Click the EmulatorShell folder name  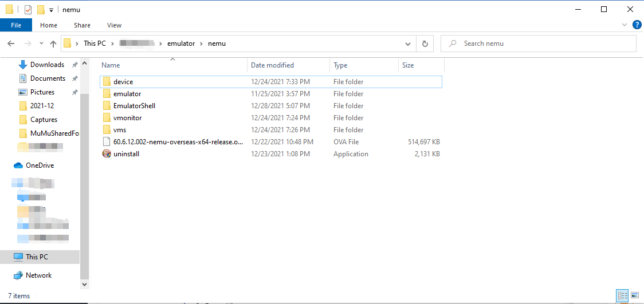134,105
